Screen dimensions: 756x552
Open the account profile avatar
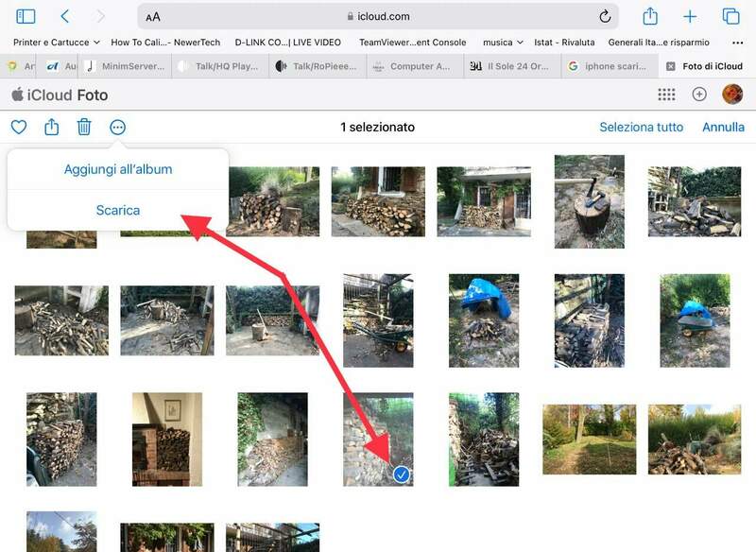[732, 95]
